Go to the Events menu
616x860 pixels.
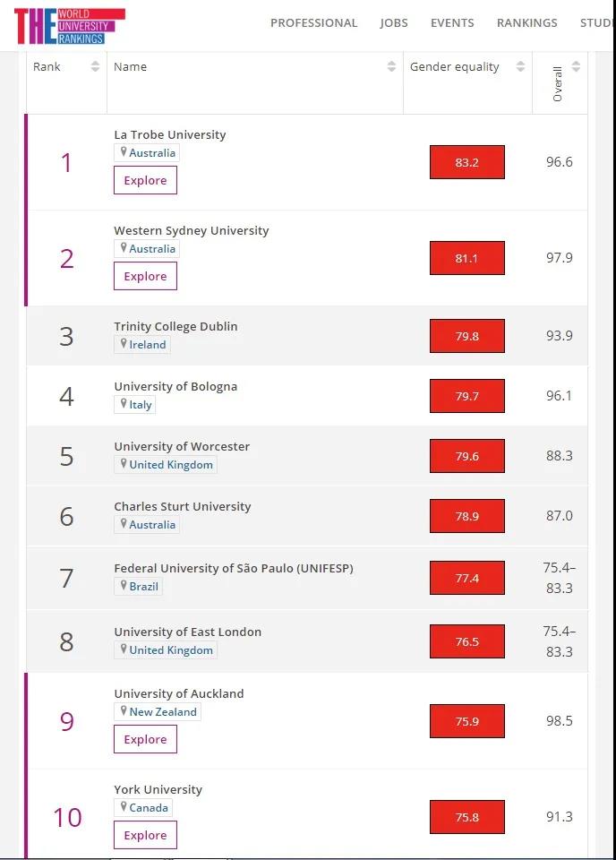click(452, 23)
